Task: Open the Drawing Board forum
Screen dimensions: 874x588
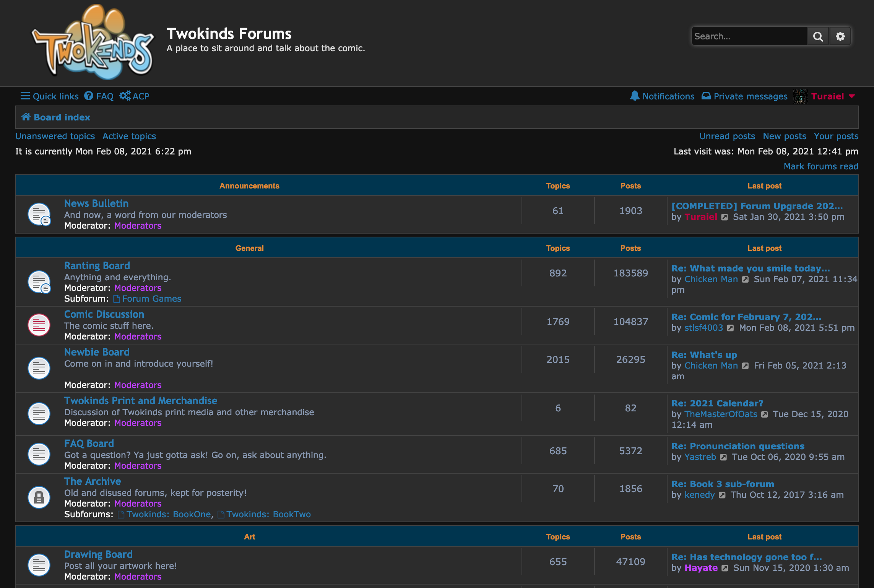Action: coord(98,554)
